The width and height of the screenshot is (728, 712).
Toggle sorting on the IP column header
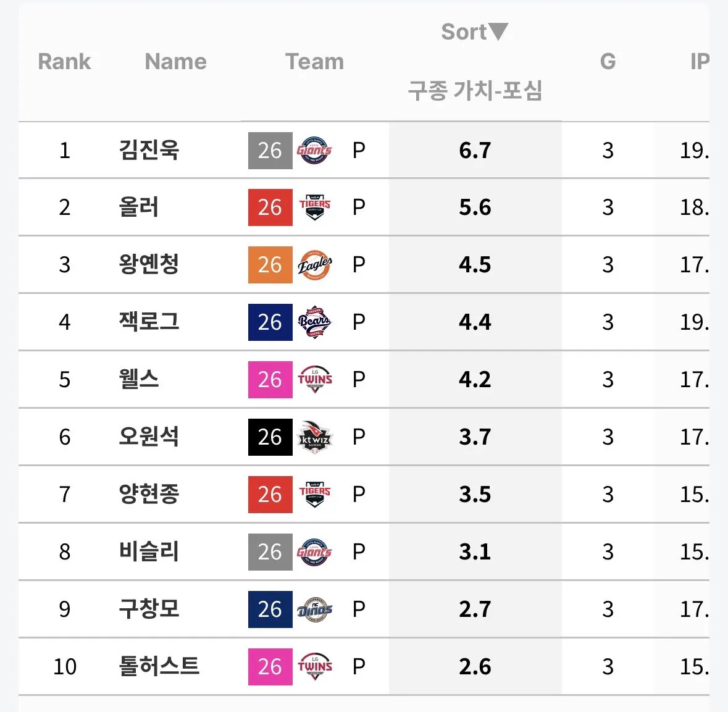click(x=702, y=61)
